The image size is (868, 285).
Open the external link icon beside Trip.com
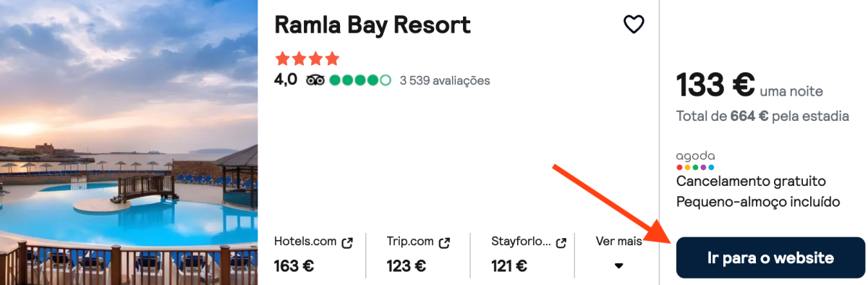[x=444, y=242]
